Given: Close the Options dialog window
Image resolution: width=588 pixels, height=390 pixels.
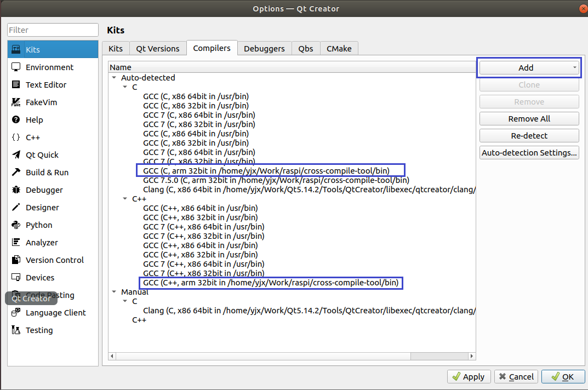Looking at the screenshot, I should point(584,9).
